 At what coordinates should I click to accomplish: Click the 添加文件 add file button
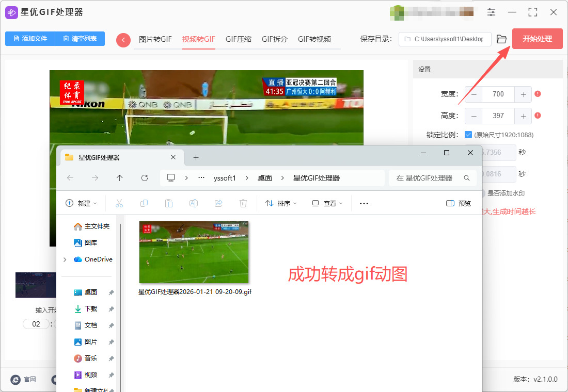(30, 39)
